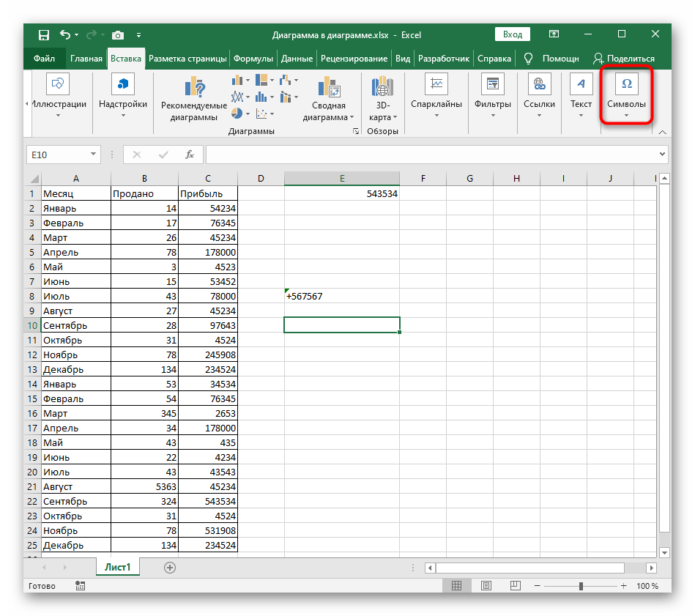The image size is (695, 616).
Task: Insert a line chart
Action: click(238, 97)
